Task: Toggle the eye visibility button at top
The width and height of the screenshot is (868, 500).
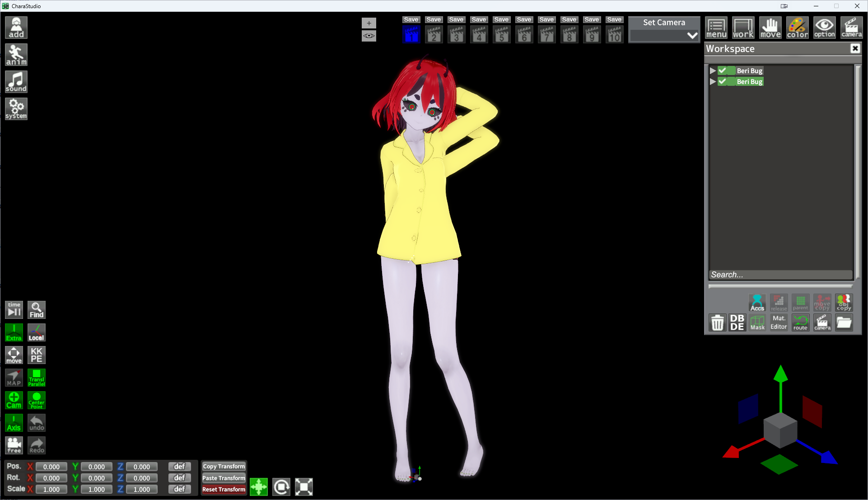Action: click(369, 36)
